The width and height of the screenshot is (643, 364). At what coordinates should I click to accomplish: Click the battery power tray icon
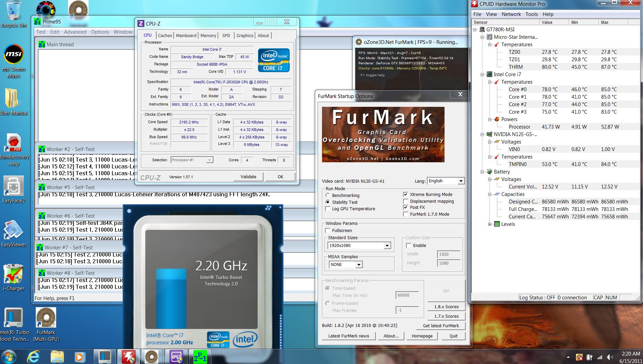coord(589,357)
